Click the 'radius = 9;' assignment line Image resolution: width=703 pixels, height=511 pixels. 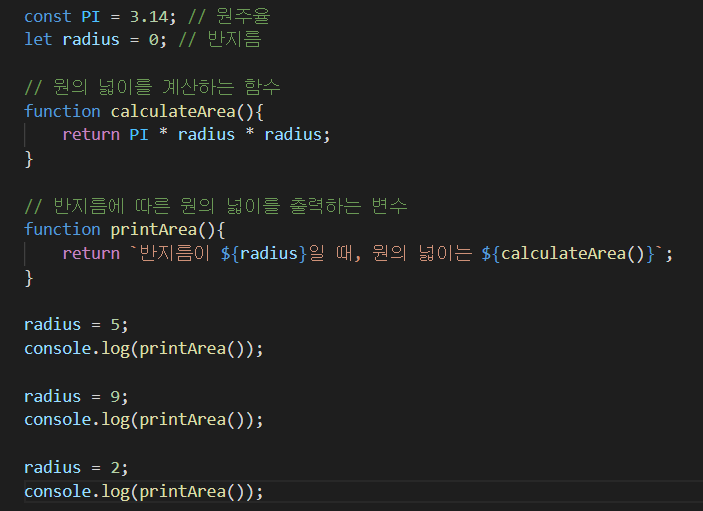click(76, 396)
